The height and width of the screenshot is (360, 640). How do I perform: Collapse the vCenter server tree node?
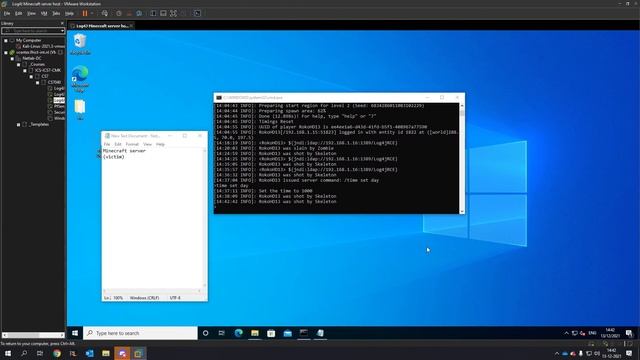[6, 53]
